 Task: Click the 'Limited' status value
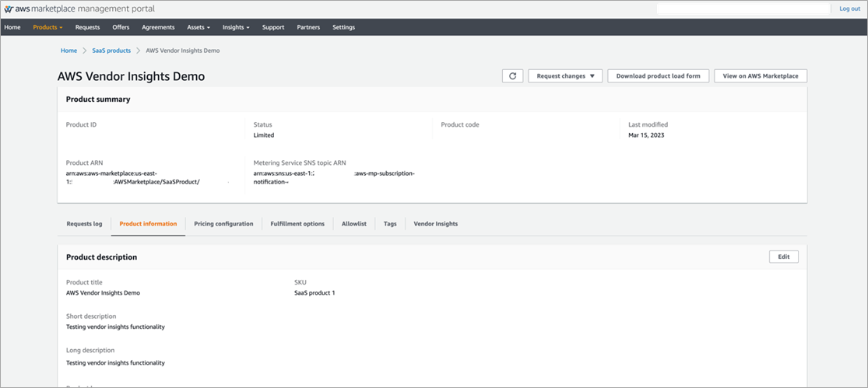[263, 135]
